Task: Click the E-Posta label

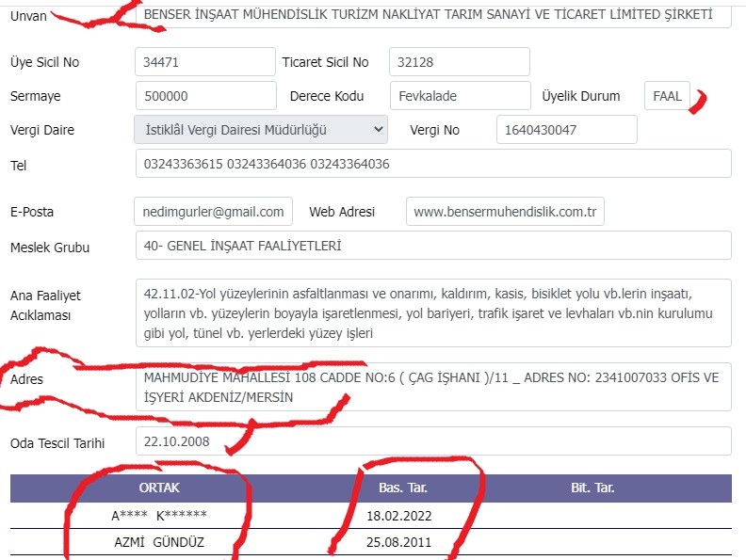Action: pyautogui.click(x=32, y=212)
